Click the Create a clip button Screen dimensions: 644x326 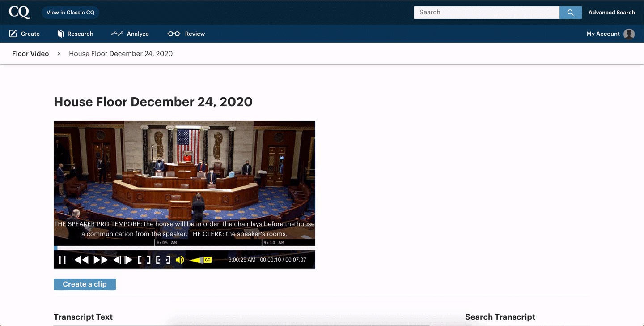(x=85, y=284)
